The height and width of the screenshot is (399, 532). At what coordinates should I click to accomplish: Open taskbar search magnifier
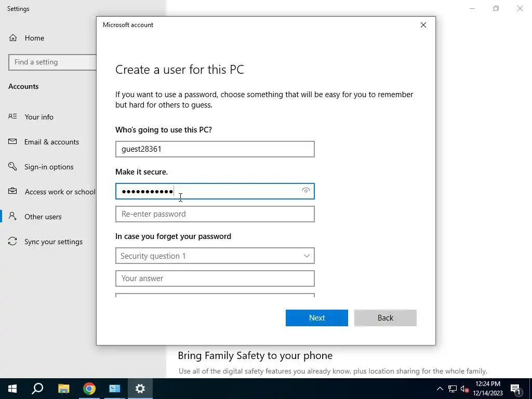click(37, 389)
